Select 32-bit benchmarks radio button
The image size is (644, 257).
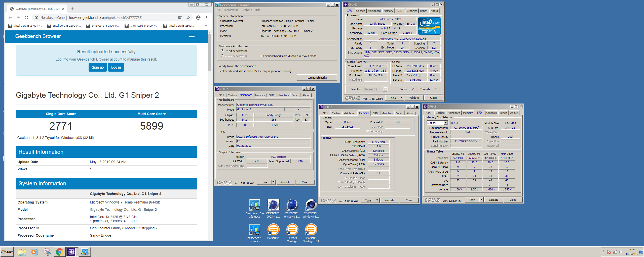click(x=222, y=51)
